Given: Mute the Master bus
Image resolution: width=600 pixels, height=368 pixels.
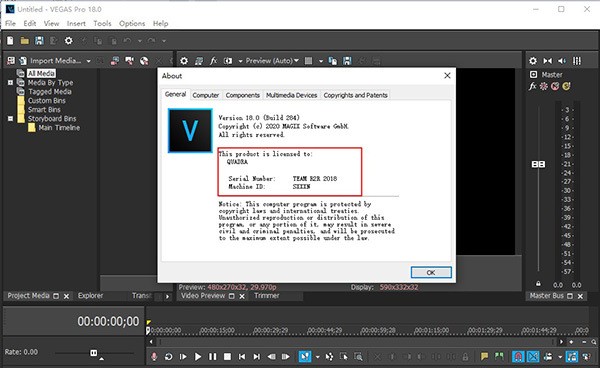Looking at the screenshot, I should coord(555,86).
